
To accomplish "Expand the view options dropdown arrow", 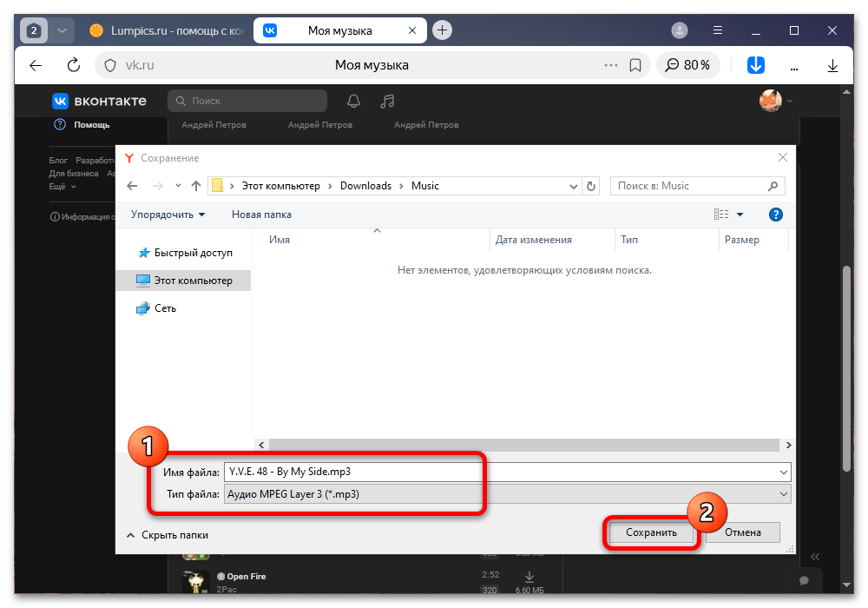I will pyautogui.click(x=740, y=215).
